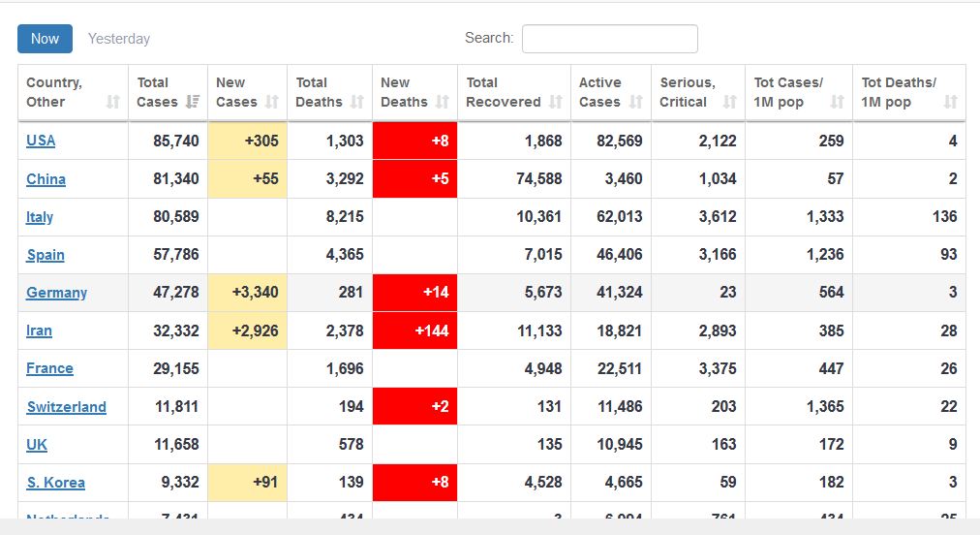Click New Deaths column sort icon
This screenshot has width=980, height=535.
tap(443, 102)
